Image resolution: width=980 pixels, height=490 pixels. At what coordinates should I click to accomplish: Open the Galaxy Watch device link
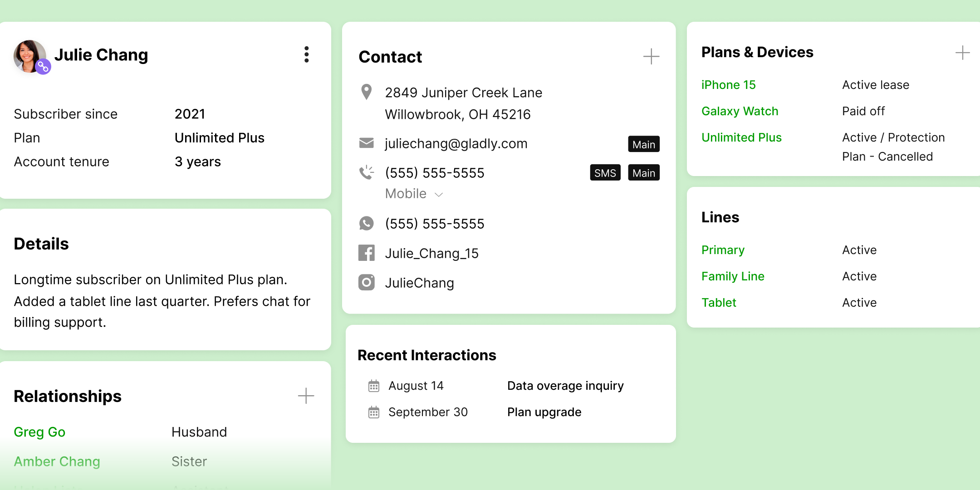click(740, 111)
